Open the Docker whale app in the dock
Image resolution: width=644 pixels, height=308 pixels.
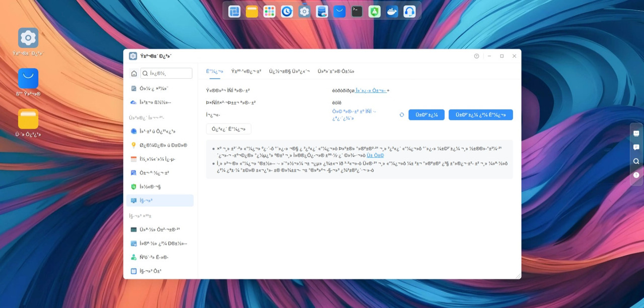point(392,11)
